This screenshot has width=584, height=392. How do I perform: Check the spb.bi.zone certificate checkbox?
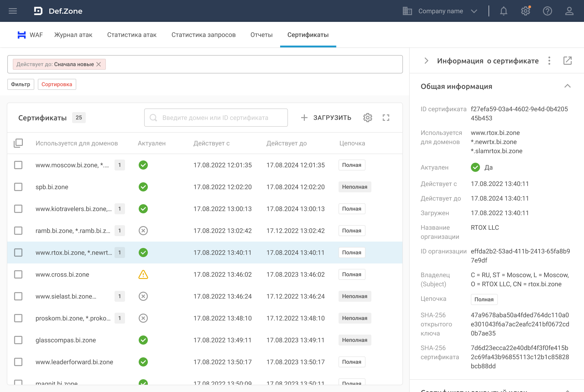point(18,187)
